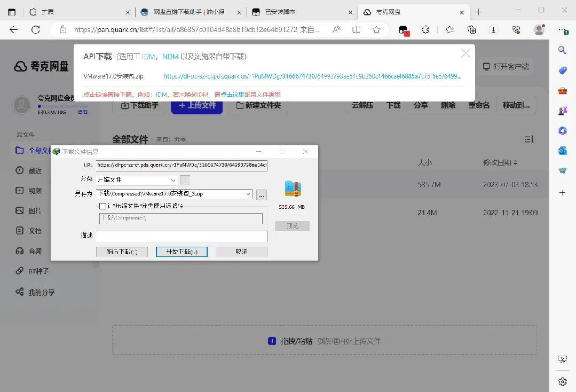Reload the current browser page
The height and width of the screenshot is (392, 576).
click(36, 30)
